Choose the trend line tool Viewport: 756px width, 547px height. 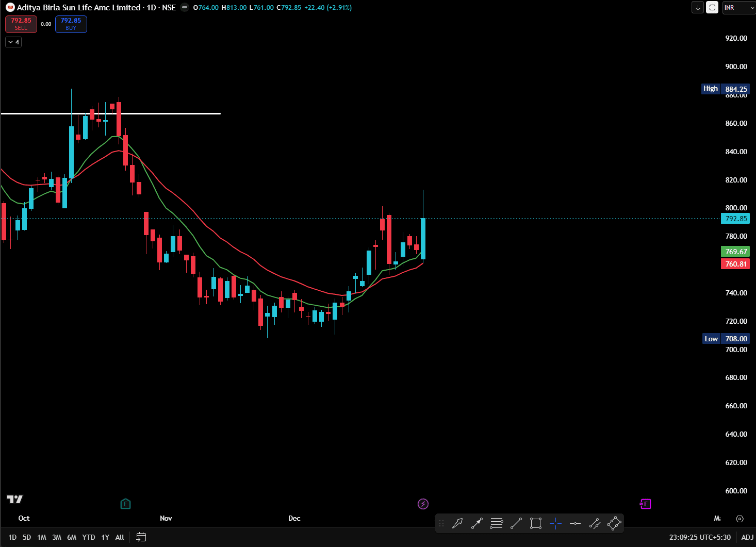pos(516,524)
